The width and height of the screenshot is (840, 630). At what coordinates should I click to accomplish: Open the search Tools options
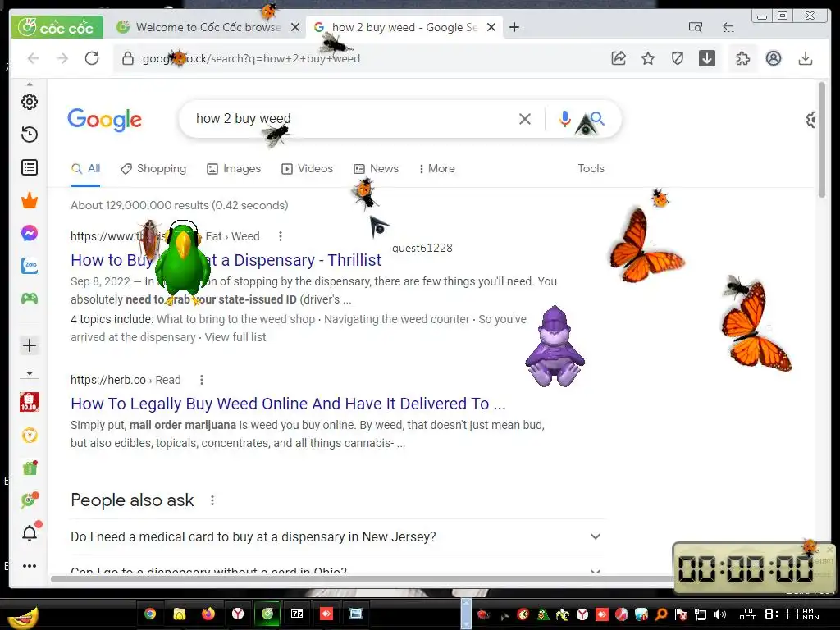click(x=591, y=169)
